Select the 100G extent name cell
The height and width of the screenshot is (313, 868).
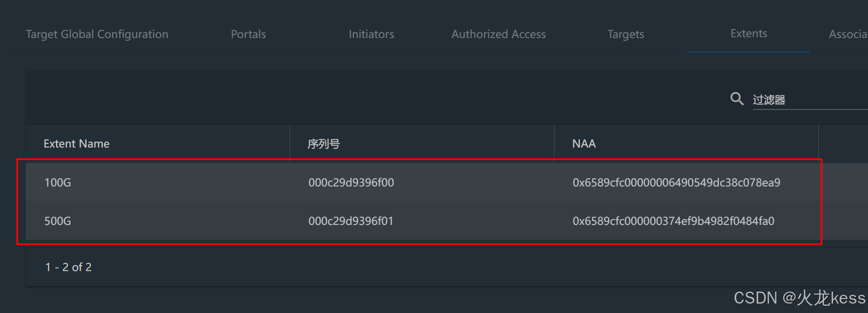(x=58, y=183)
